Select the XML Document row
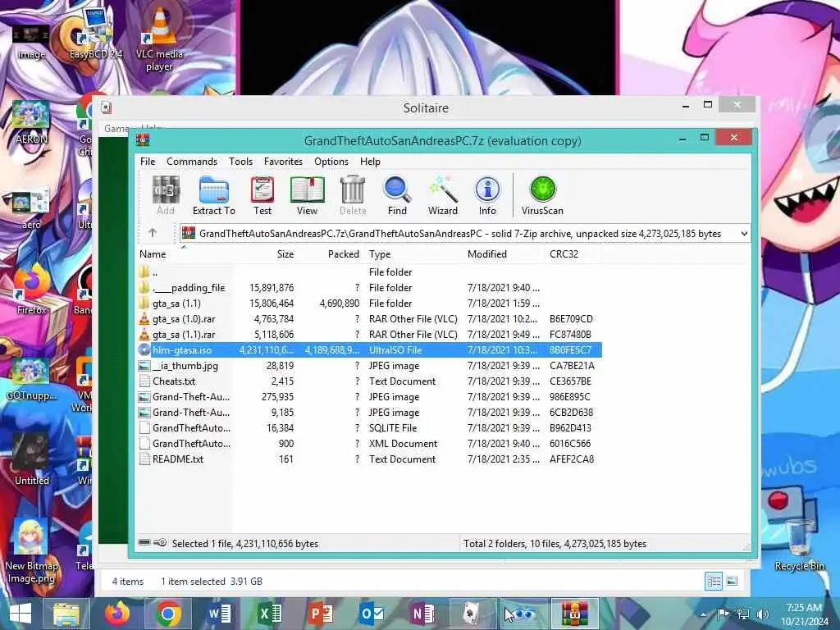Screen dimensions: 840x630 point(370,444)
